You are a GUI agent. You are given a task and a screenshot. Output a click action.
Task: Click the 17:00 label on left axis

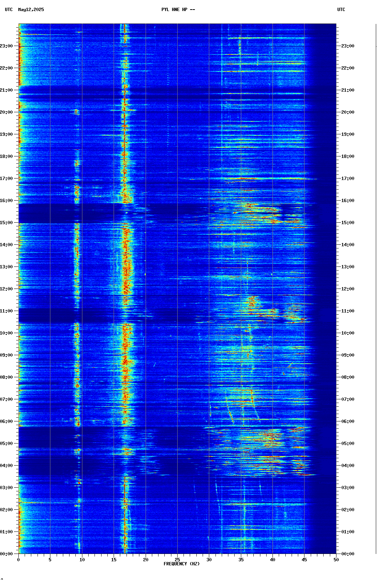coord(6,179)
